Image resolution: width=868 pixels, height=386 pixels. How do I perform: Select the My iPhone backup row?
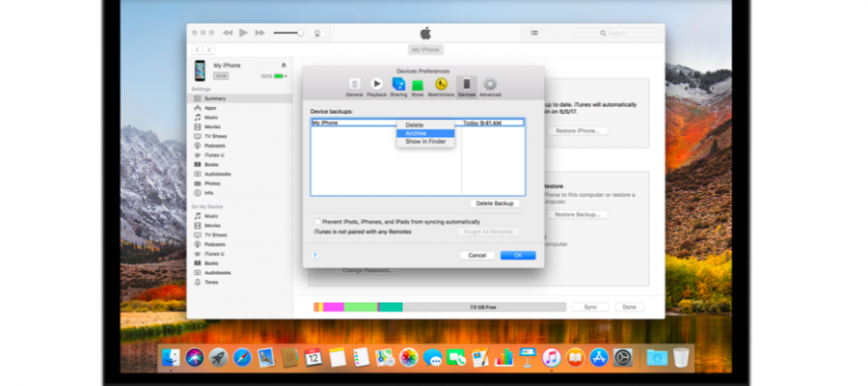(418, 123)
